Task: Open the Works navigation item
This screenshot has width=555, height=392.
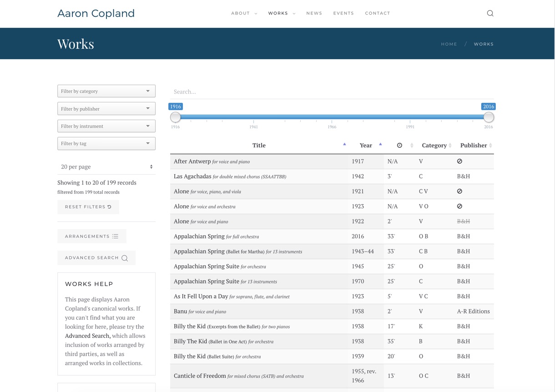Action: (278, 13)
